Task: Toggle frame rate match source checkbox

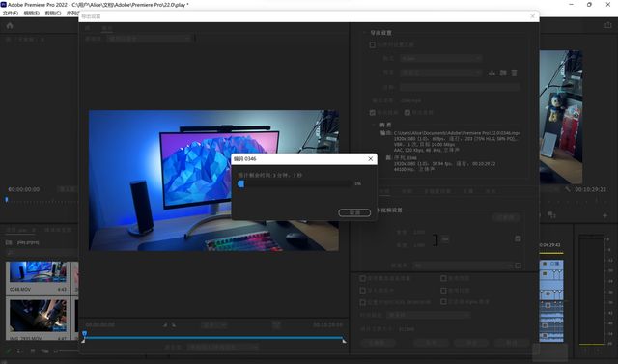Action: pos(518,266)
